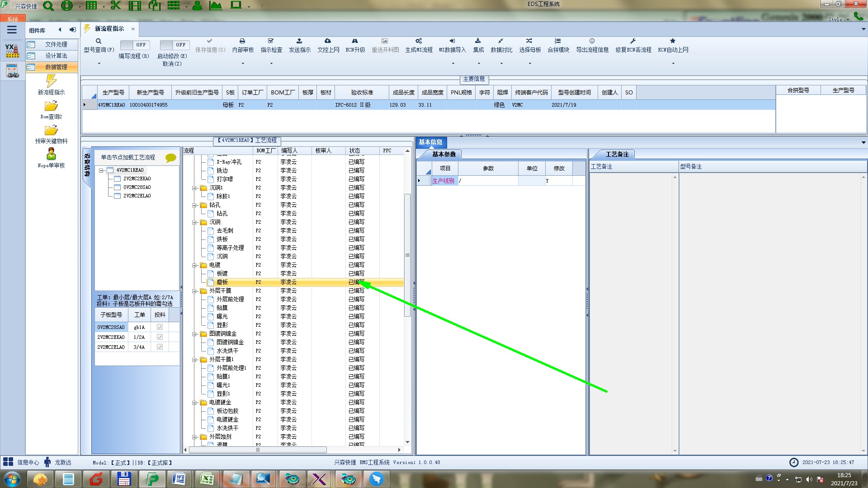This screenshot has width=868, height=488.
Task: Toggle 投料 checkbox for 0V2MC28SA0
Action: (x=160, y=327)
